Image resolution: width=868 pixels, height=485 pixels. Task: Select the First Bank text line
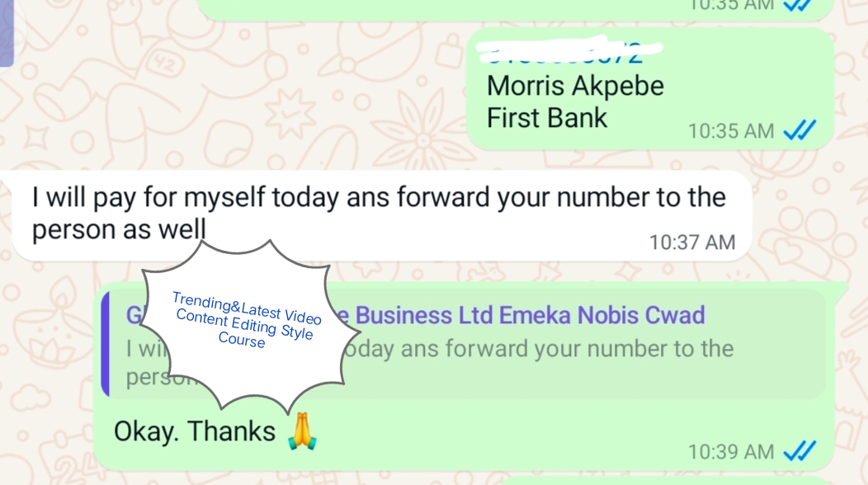pyautogui.click(x=546, y=118)
